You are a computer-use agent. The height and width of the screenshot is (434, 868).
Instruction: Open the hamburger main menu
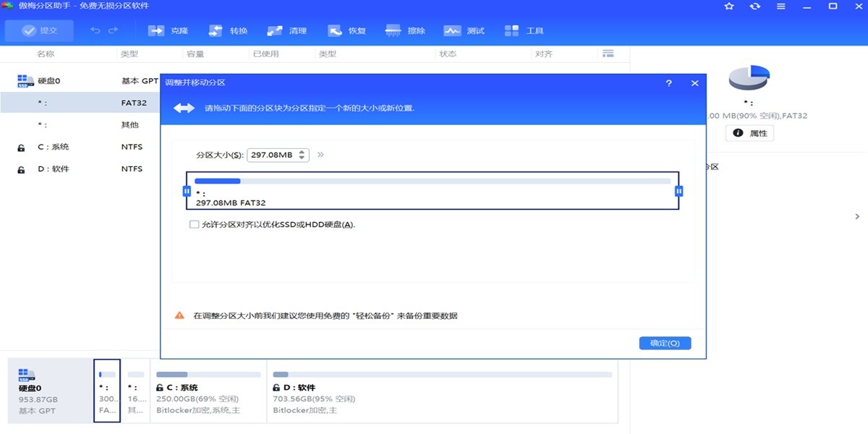(780, 7)
